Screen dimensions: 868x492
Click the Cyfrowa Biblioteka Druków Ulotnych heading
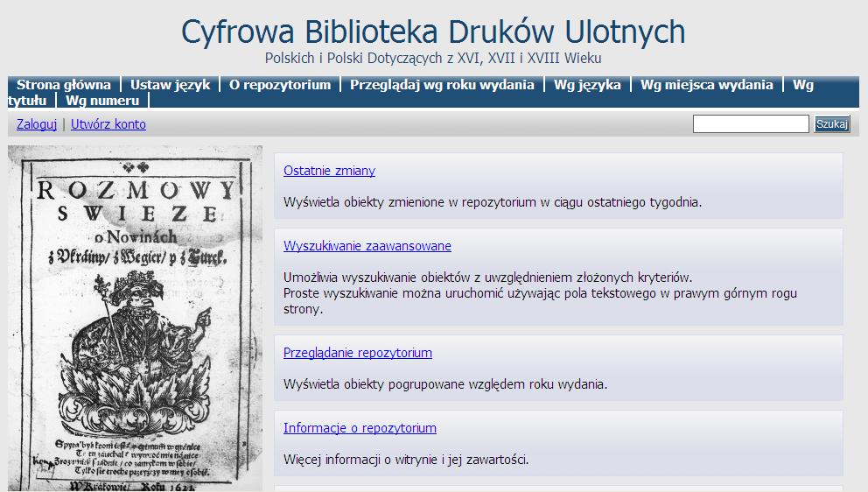click(x=433, y=32)
